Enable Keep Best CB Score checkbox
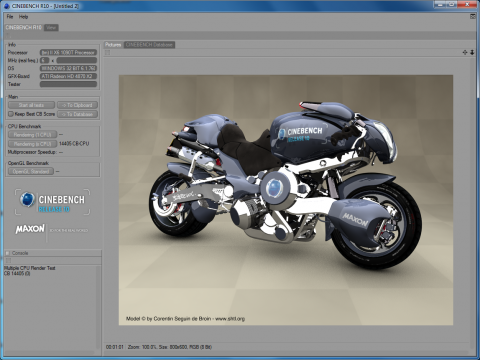The height and width of the screenshot is (360, 480). click(11, 114)
